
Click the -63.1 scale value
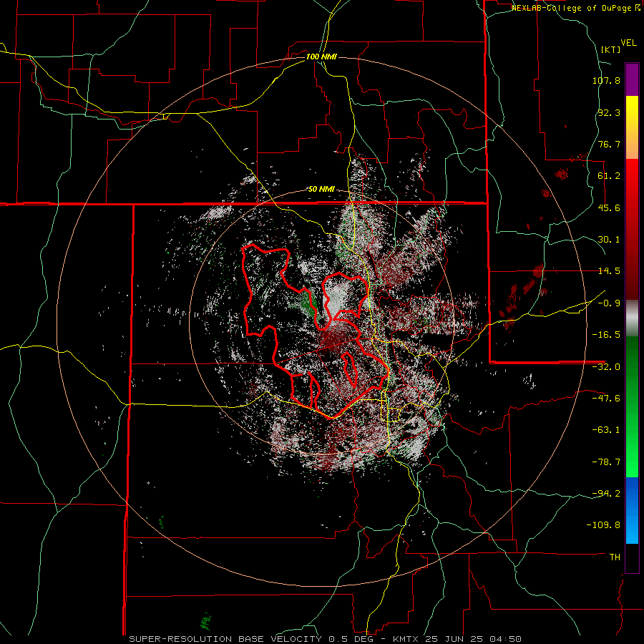click(606, 430)
